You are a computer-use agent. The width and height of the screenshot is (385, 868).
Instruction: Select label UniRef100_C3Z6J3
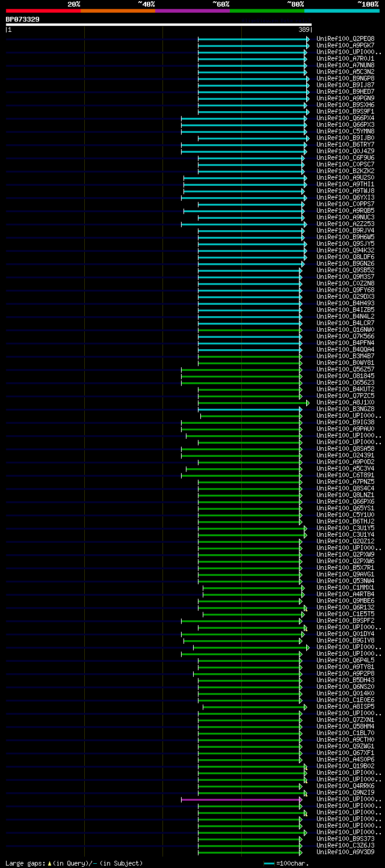(345, 845)
